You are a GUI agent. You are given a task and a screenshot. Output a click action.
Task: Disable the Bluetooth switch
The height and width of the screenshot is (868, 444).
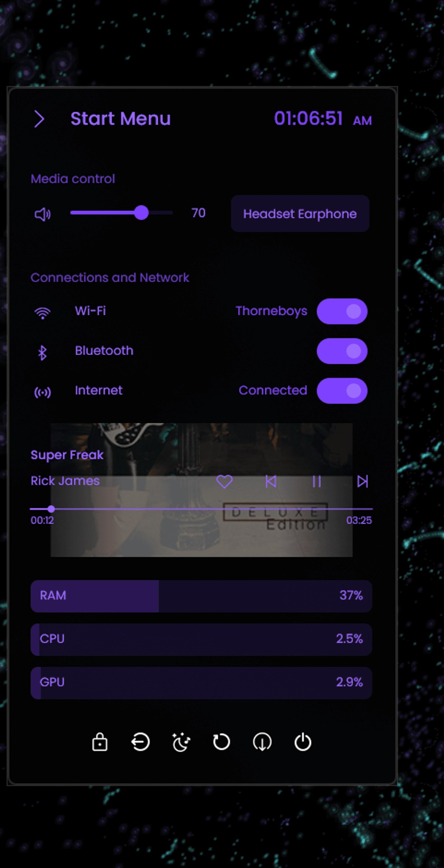[x=342, y=351]
